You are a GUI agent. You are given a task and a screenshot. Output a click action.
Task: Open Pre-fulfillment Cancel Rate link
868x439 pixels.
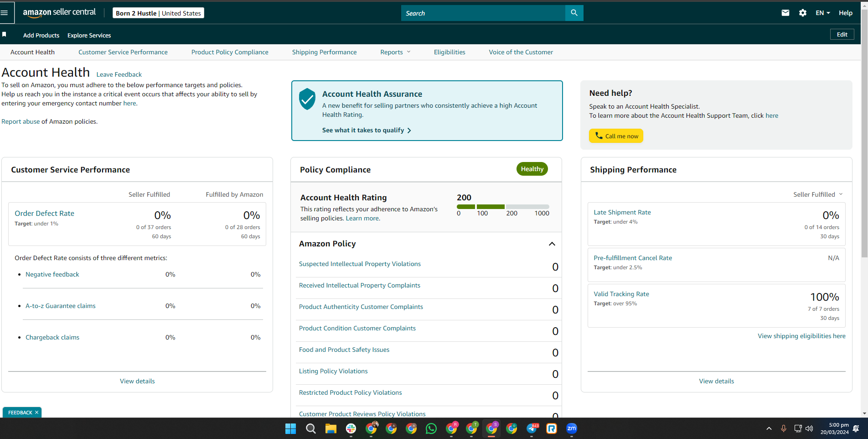(632, 258)
